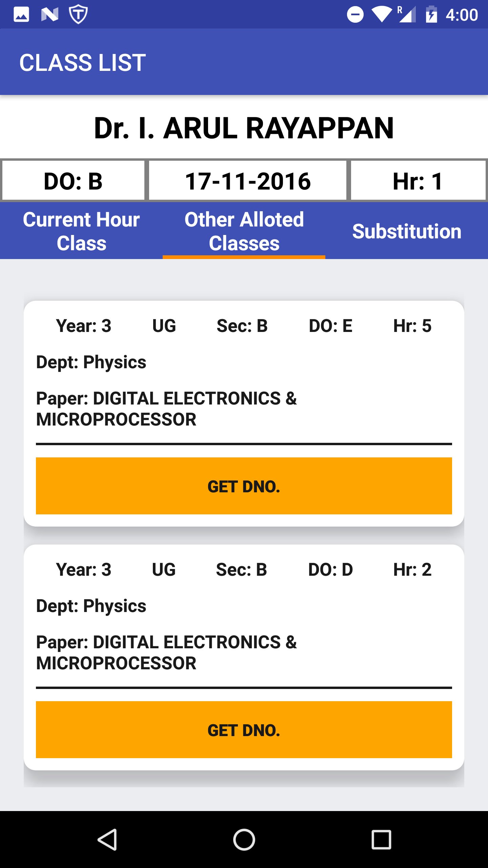This screenshot has width=488, height=868.
Task: Tap the Android back navigation icon
Action: 107,840
